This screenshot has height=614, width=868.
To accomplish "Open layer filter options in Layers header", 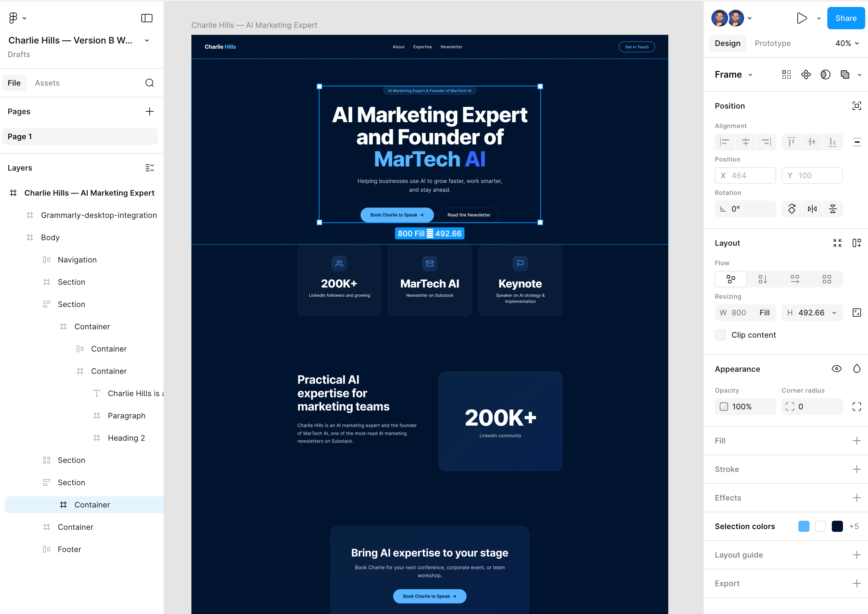I will tap(150, 167).
